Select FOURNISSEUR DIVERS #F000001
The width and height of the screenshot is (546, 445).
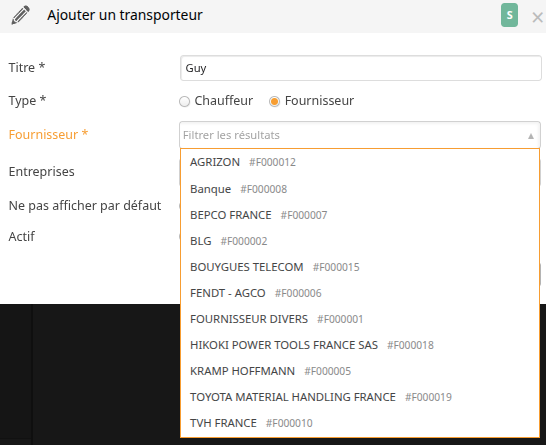tap(360, 319)
